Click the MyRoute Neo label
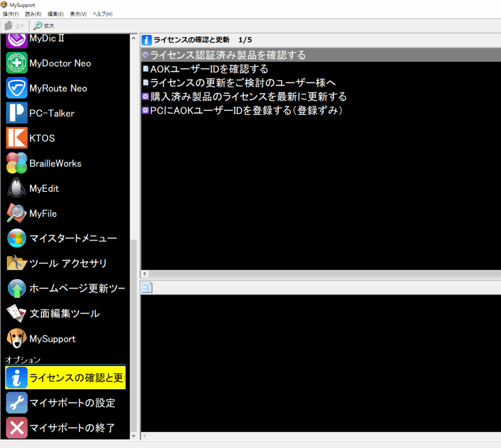The image size is (501, 448). coord(58,88)
